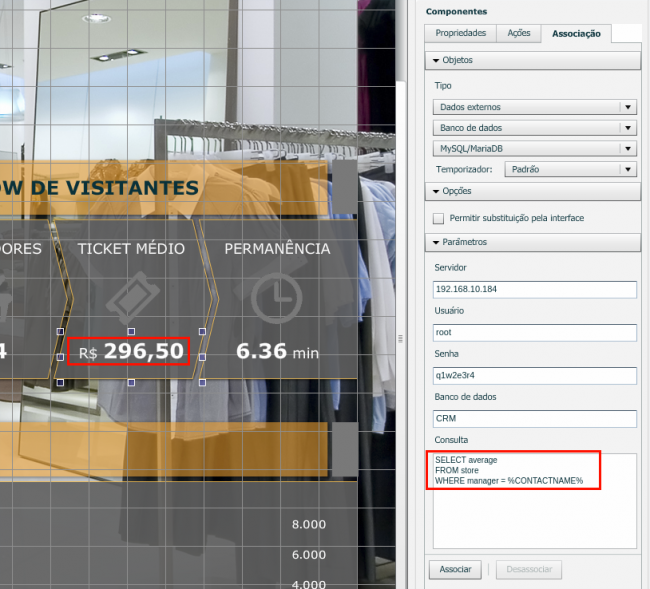Collapse the Parâmetros section
Image resolution: width=650 pixels, height=589 pixels.
click(436, 242)
